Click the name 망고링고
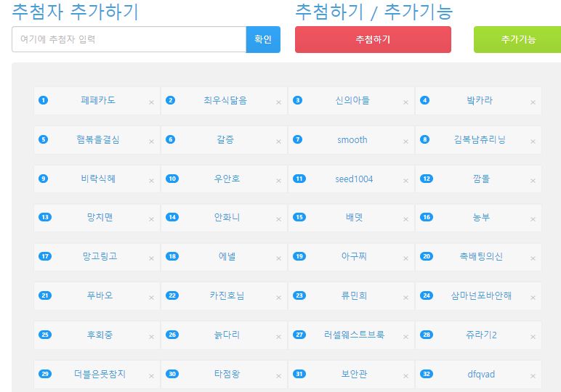561x392 pixels. tap(100, 256)
